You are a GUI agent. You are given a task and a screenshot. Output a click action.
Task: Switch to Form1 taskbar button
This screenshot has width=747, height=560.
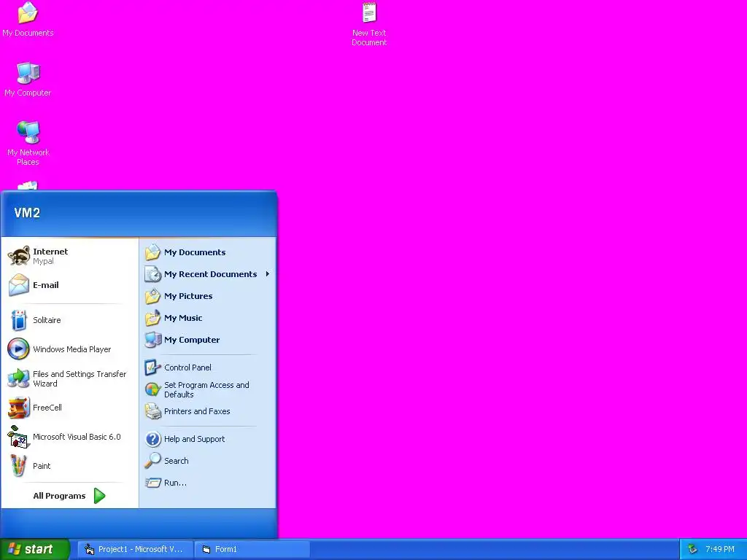tap(252, 550)
